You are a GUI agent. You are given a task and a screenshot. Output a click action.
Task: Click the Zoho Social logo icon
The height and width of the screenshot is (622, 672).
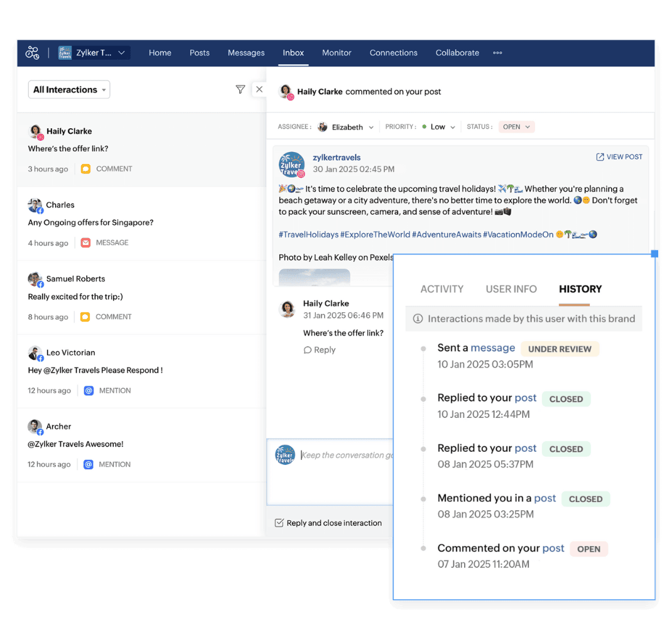(33, 53)
